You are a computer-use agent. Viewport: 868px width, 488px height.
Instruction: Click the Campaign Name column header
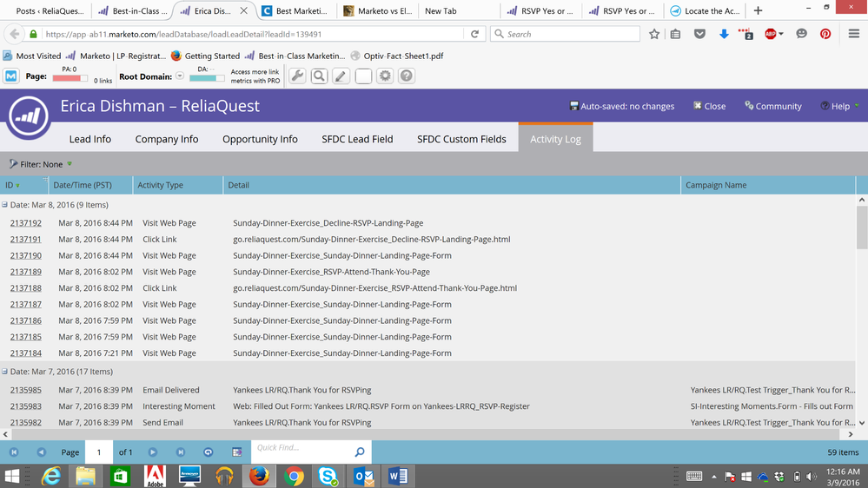(768, 185)
